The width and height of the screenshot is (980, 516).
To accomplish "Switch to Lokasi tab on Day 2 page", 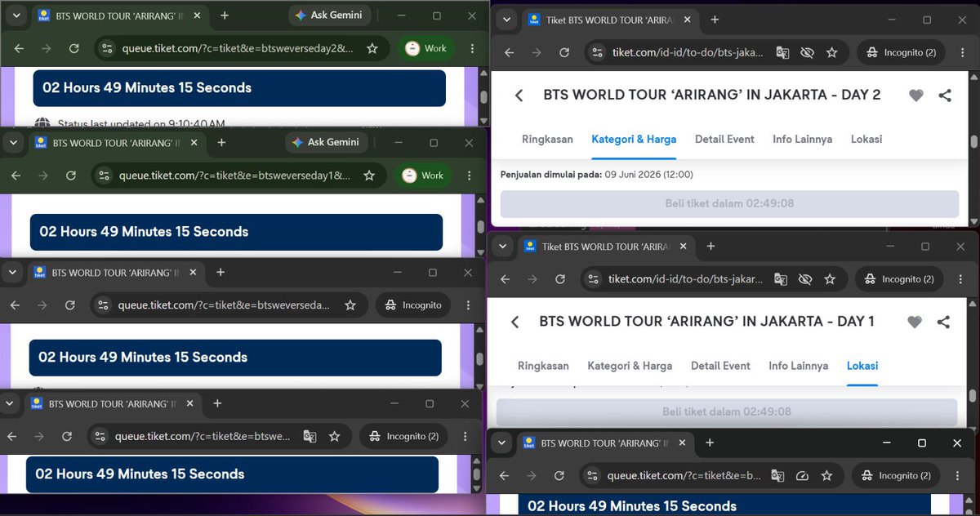I will point(866,139).
